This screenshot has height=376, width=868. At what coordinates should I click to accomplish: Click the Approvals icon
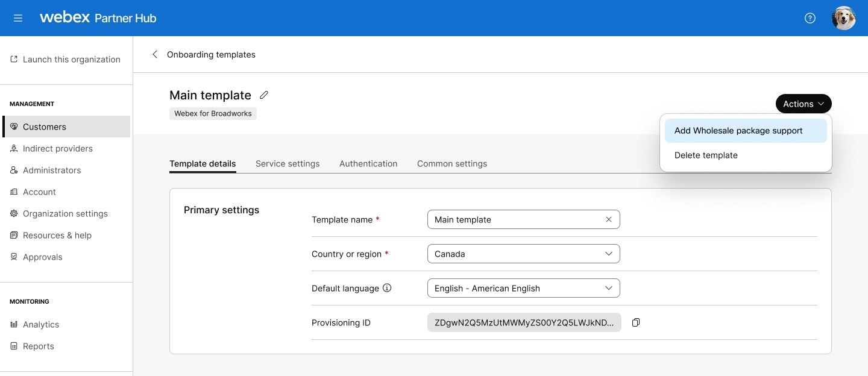tap(14, 257)
